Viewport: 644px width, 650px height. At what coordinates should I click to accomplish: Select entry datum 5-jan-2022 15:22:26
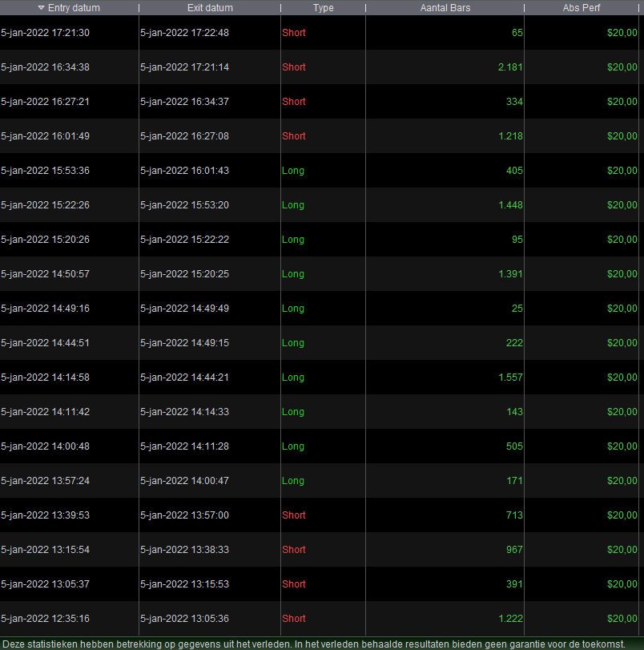click(x=45, y=205)
